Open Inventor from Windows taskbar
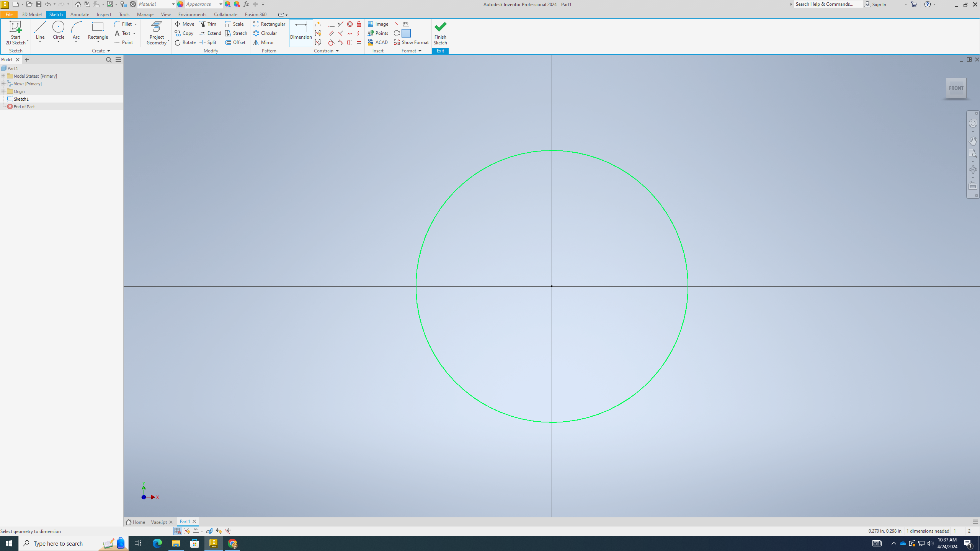980x551 pixels. click(214, 543)
